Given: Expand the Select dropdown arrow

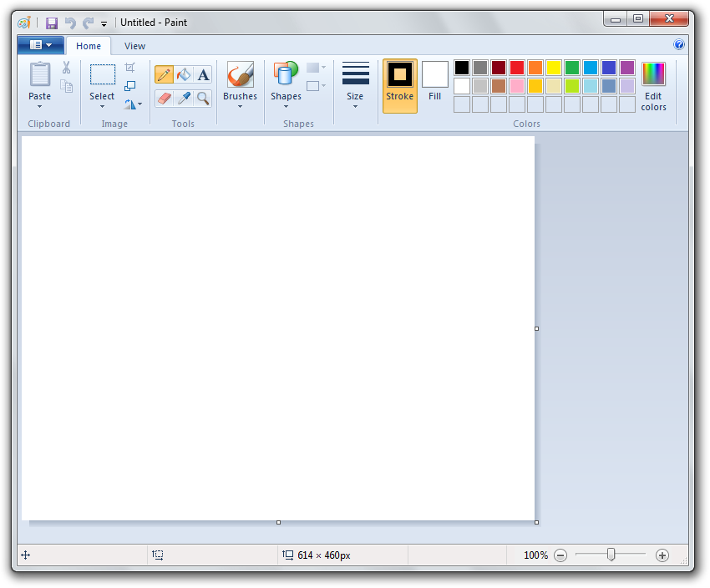Looking at the screenshot, I should pos(102,106).
